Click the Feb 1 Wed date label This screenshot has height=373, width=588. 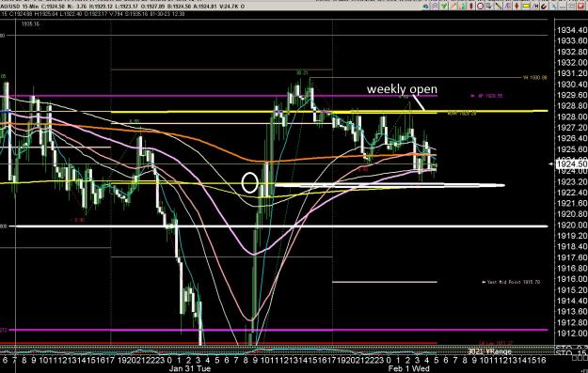(408, 368)
